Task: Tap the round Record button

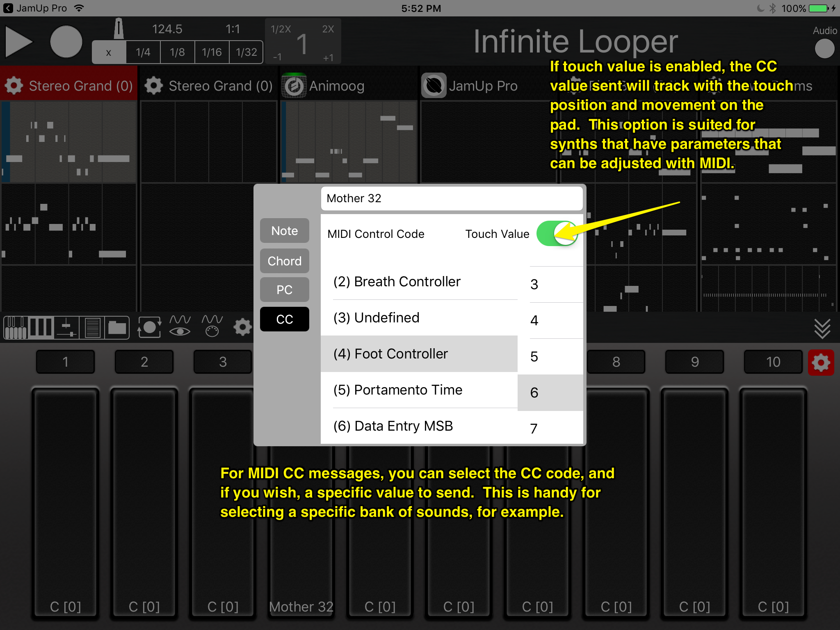Action: tap(66, 42)
